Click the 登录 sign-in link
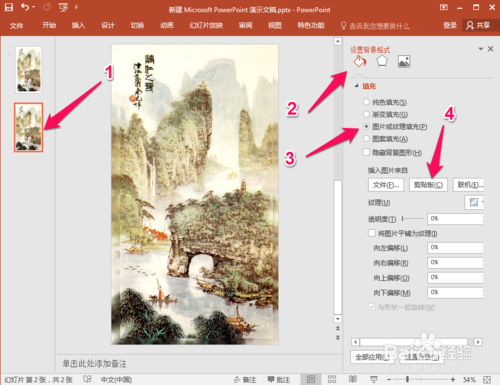The image size is (500, 385). (x=450, y=25)
